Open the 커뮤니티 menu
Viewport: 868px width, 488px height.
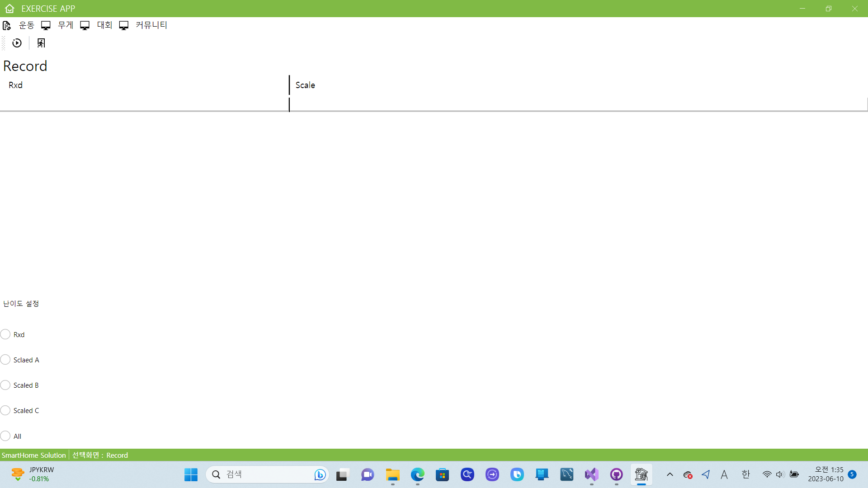point(151,25)
